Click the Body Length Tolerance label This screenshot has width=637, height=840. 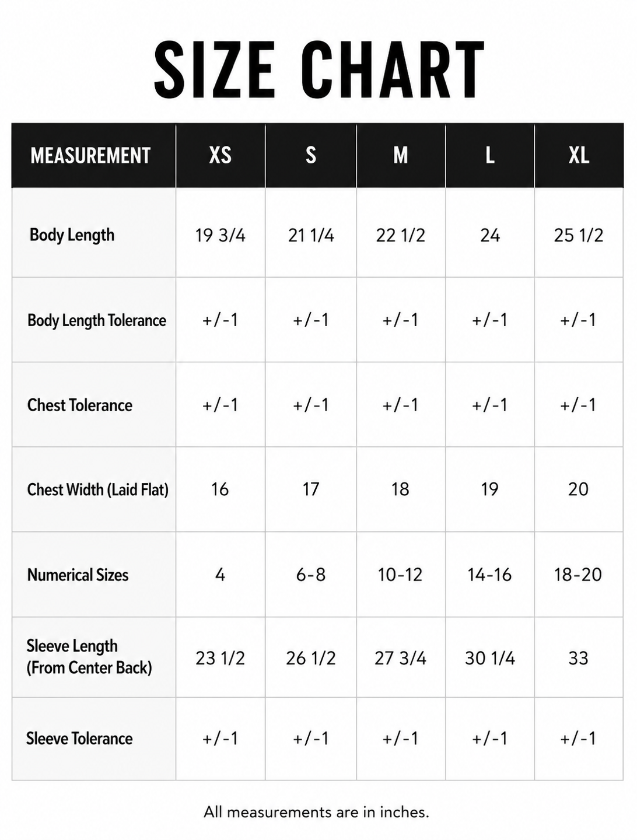pyautogui.click(x=97, y=320)
